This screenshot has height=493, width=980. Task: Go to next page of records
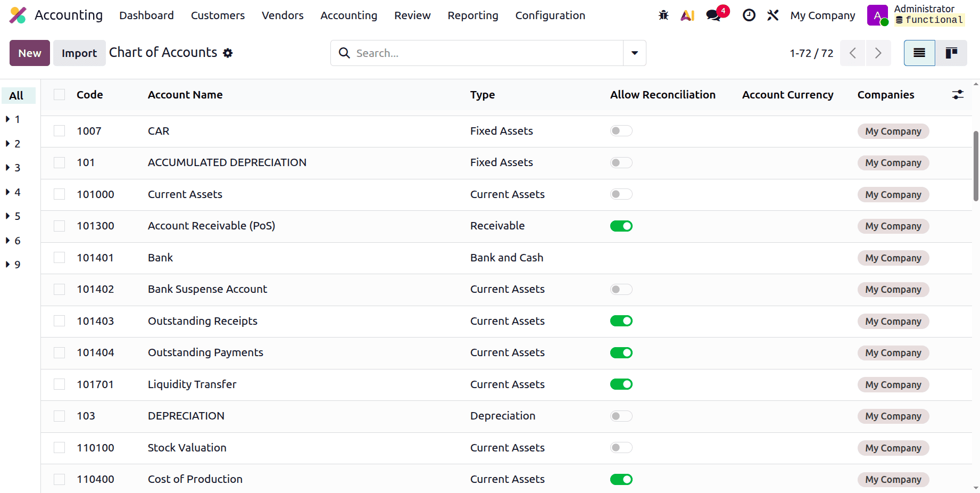[x=878, y=53]
